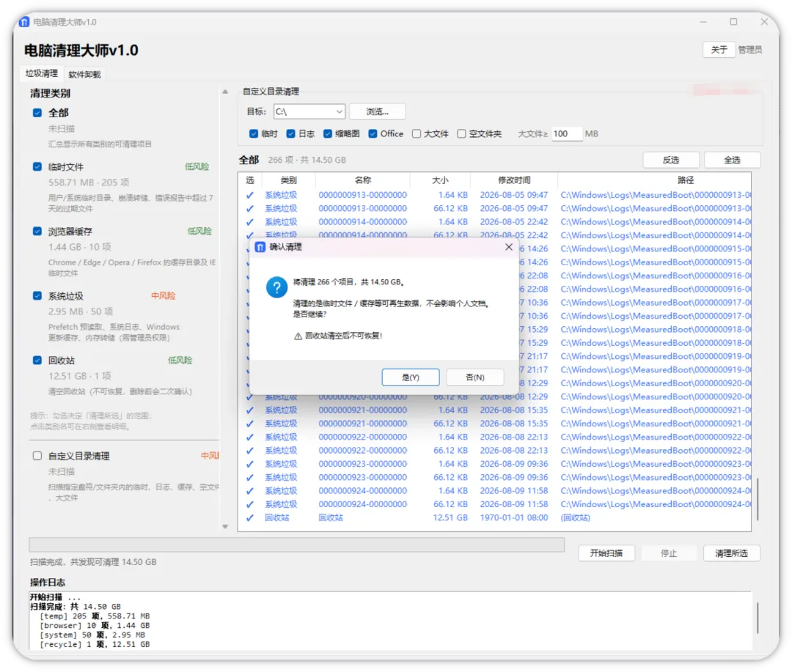Click the 反选 button
The image size is (792, 672).
(x=671, y=160)
